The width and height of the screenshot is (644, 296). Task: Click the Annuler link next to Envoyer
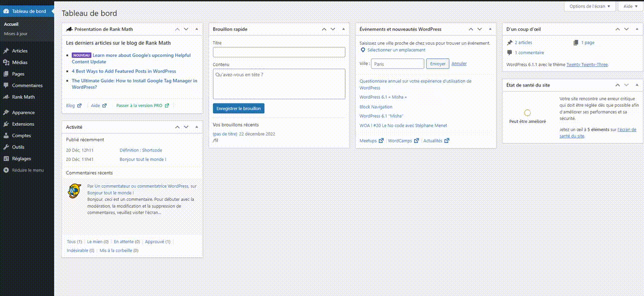click(x=459, y=64)
